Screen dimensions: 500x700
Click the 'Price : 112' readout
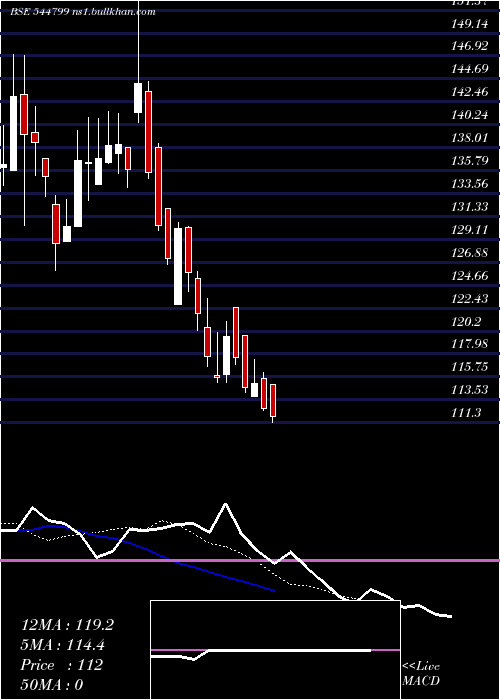[x=62, y=665]
